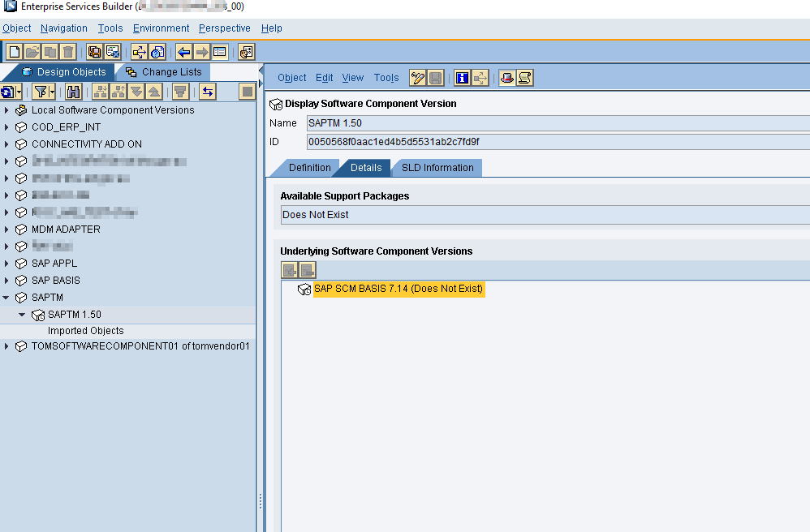810x532 pixels.
Task: Collapse the SAPTM 1.50 version node
Action: 22,314
